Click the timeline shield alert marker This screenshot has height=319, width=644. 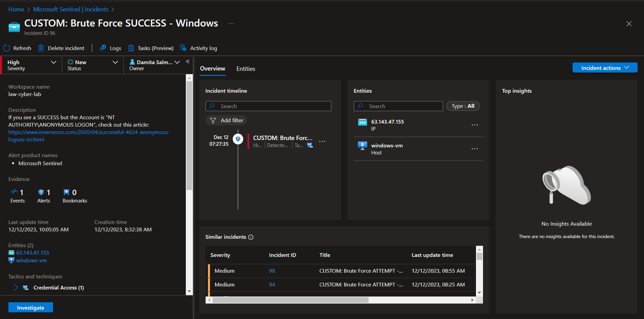[x=238, y=139]
